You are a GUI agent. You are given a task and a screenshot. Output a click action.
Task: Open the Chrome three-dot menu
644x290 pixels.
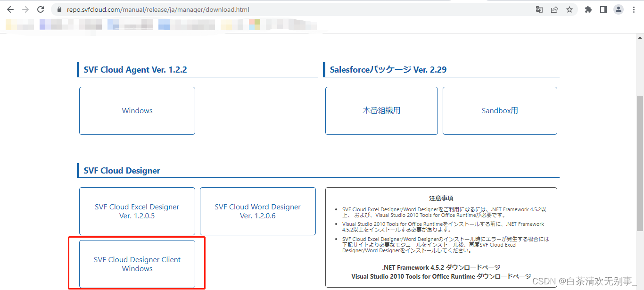pos(633,9)
